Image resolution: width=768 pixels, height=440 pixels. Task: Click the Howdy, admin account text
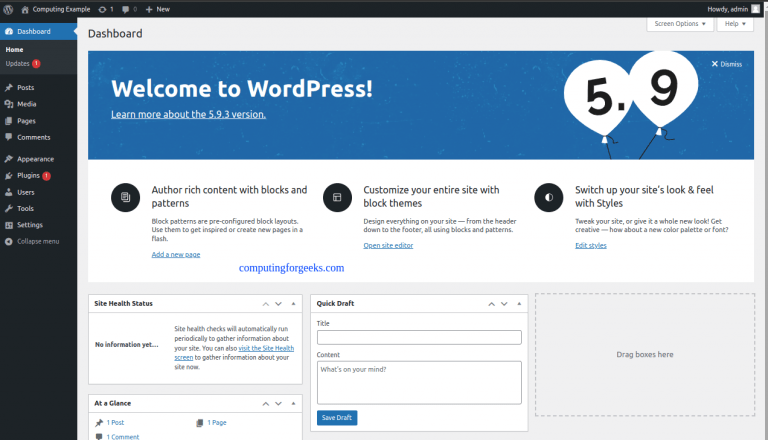point(727,9)
